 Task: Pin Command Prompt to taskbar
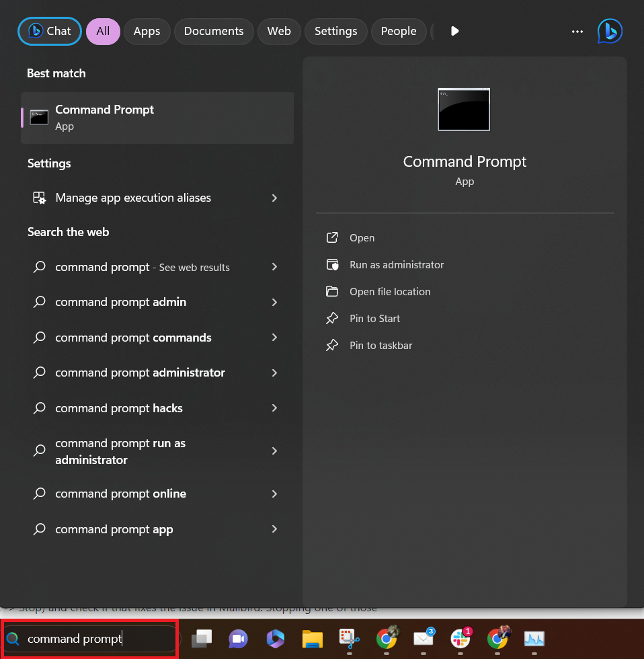[380, 346]
